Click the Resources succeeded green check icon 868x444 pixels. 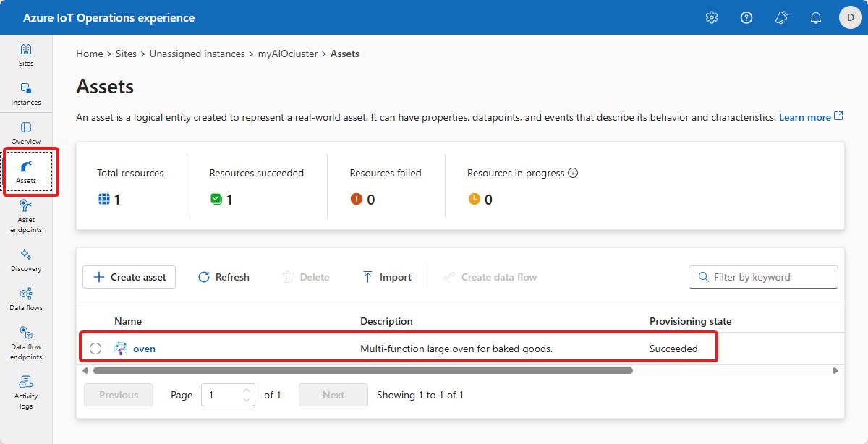pos(216,200)
